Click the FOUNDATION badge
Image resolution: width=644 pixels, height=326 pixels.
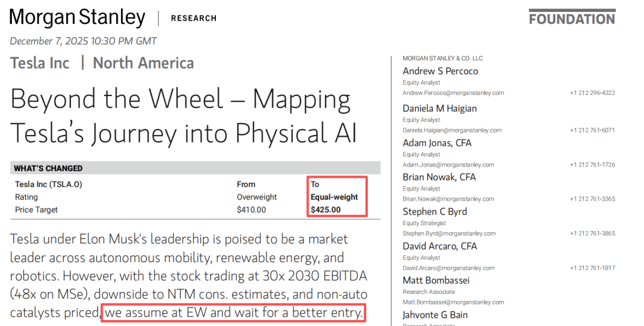[x=572, y=19]
